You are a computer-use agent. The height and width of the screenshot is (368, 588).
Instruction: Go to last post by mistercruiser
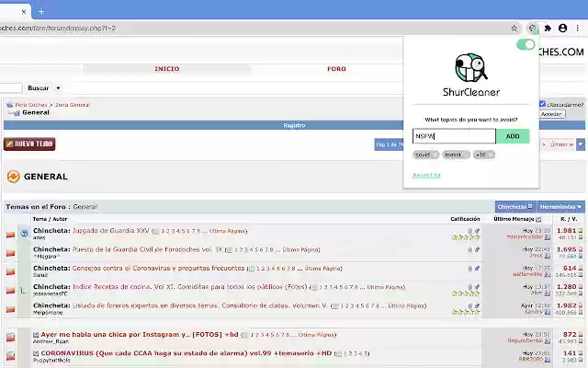547,237
